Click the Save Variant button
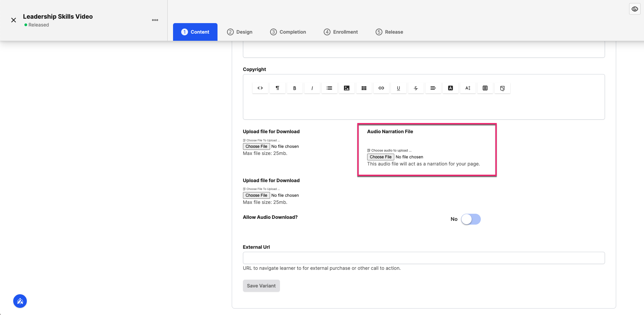Viewport: 644px width, 315px height. click(261, 286)
